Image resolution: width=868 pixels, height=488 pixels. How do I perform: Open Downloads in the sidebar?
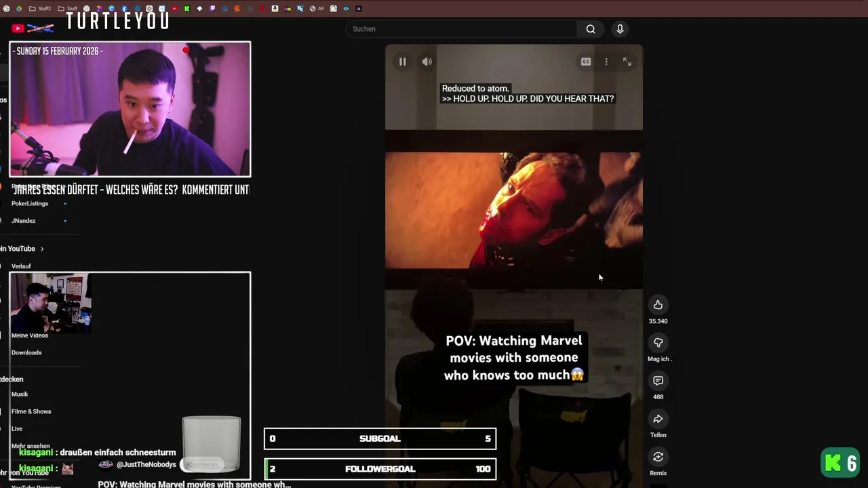26,352
